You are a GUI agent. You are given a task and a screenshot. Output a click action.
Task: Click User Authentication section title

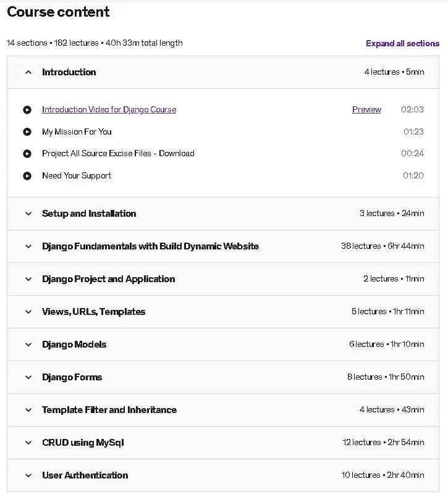pyautogui.click(x=85, y=475)
